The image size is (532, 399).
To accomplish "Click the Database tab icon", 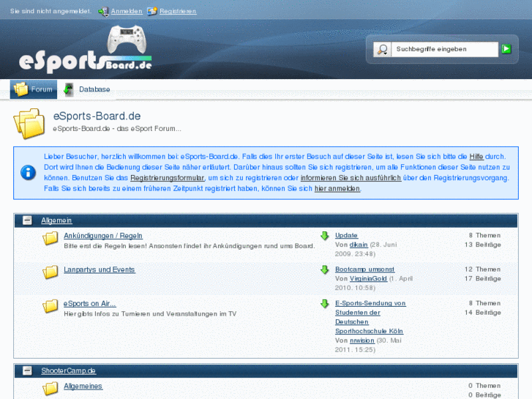I will click(69, 89).
